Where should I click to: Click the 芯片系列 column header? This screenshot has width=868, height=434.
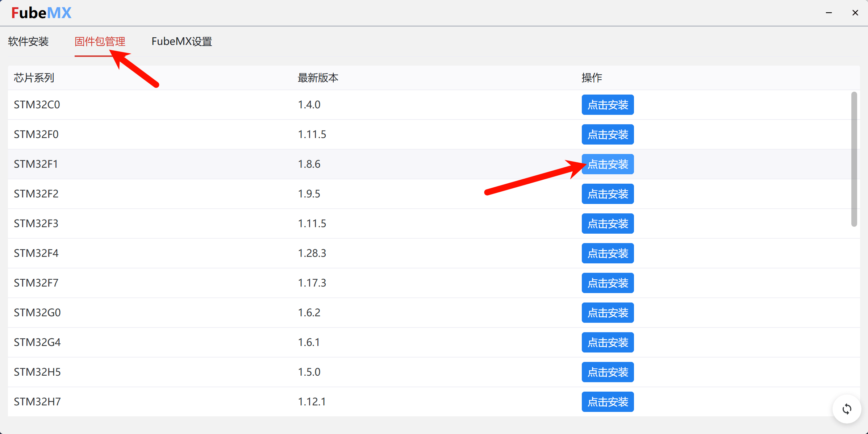[x=34, y=78]
